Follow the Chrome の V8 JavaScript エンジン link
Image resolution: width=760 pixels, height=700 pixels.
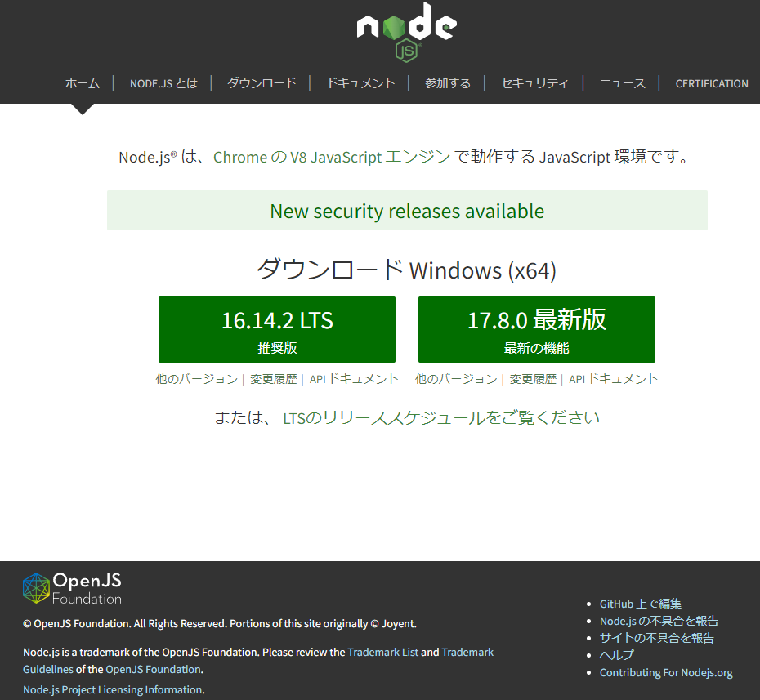332,157
